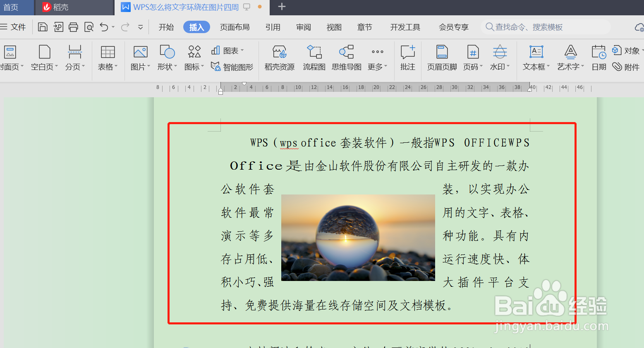This screenshot has height=348, width=644.
Task: Switch to the 视图 ribbon tab
Action: [x=334, y=27]
